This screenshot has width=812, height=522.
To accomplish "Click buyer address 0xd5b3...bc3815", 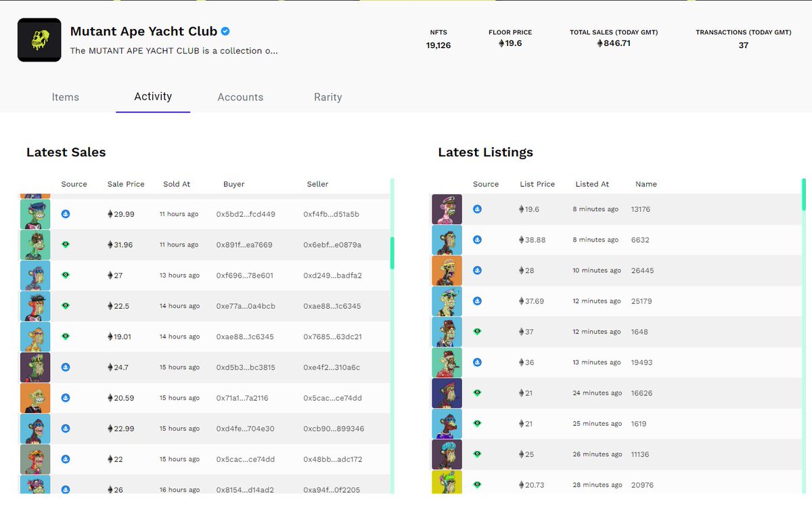I will coord(246,367).
